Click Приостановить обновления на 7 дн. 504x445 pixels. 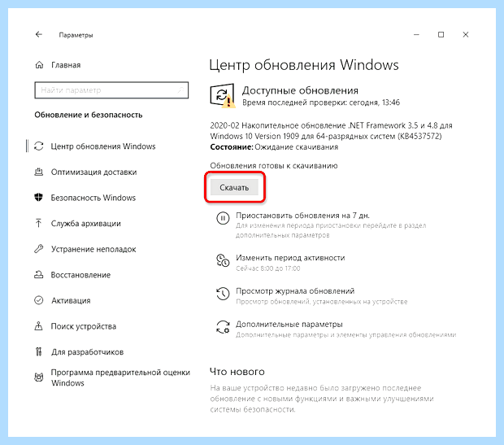pyautogui.click(x=302, y=216)
